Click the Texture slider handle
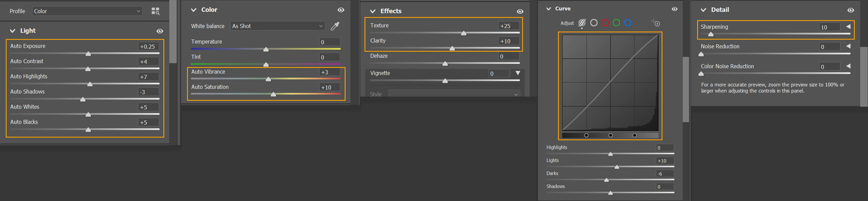The width and height of the screenshot is (868, 201). [464, 33]
